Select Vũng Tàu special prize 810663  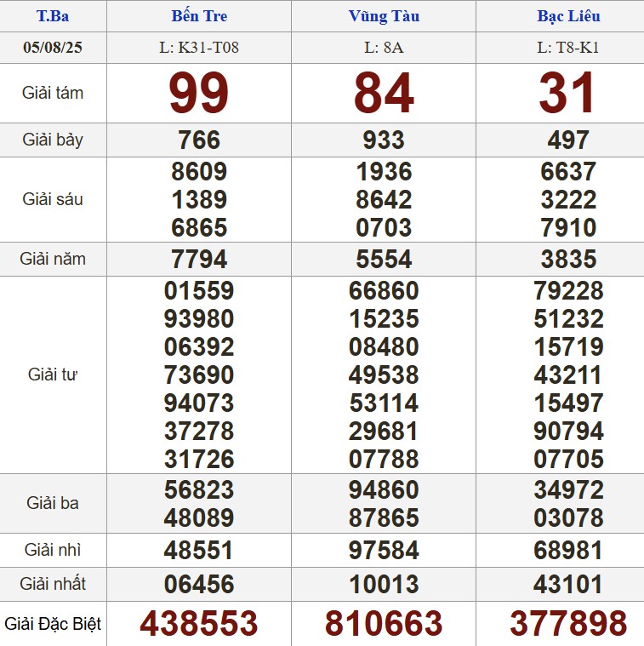click(x=384, y=624)
